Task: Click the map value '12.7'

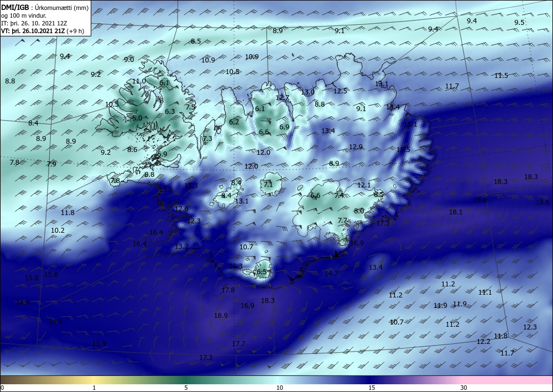Action: click(x=282, y=98)
